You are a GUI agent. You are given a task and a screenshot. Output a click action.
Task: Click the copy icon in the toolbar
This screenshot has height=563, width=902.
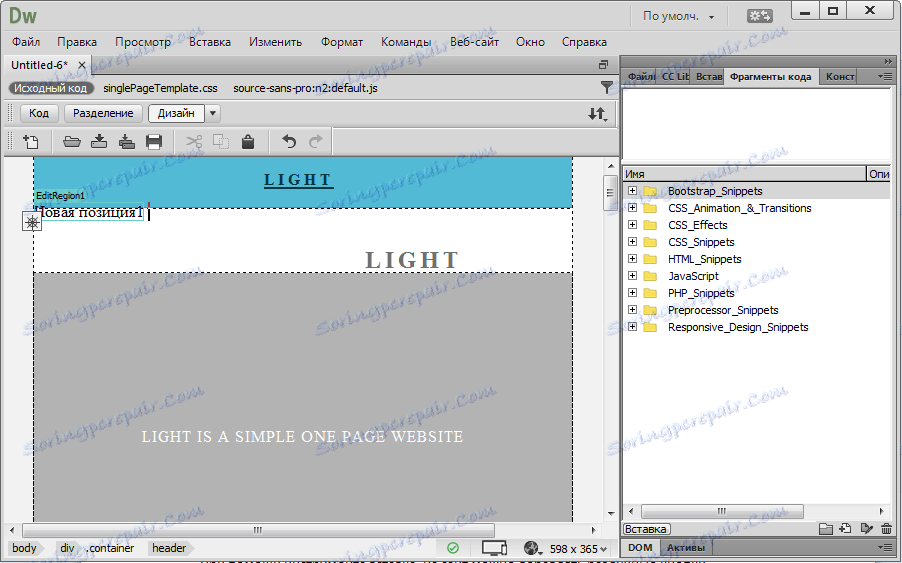pos(221,141)
